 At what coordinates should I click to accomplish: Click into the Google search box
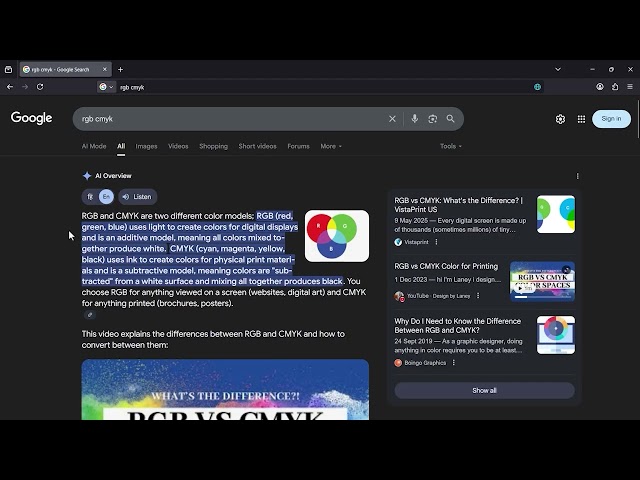[x=231, y=119]
